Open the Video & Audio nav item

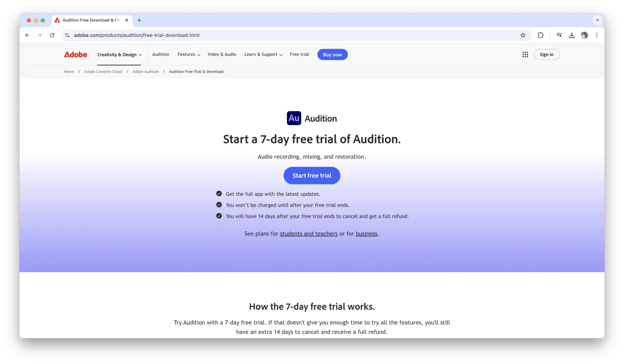click(x=222, y=55)
